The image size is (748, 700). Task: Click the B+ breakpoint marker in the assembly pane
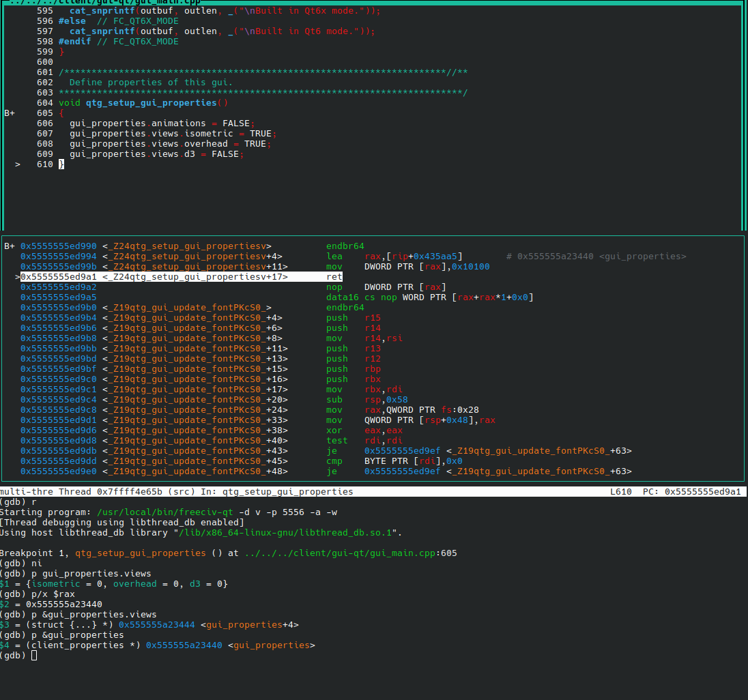pyautogui.click(x=10, y=246)
